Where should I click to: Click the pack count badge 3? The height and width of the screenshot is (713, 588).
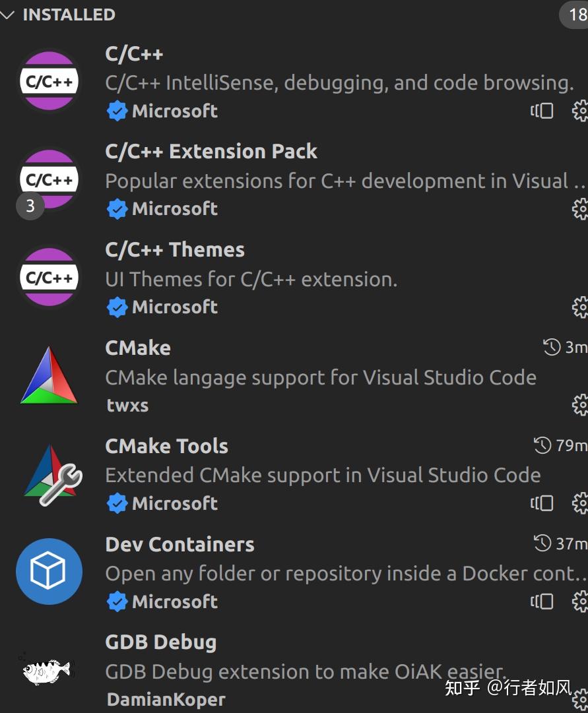(x=30, y=206)
